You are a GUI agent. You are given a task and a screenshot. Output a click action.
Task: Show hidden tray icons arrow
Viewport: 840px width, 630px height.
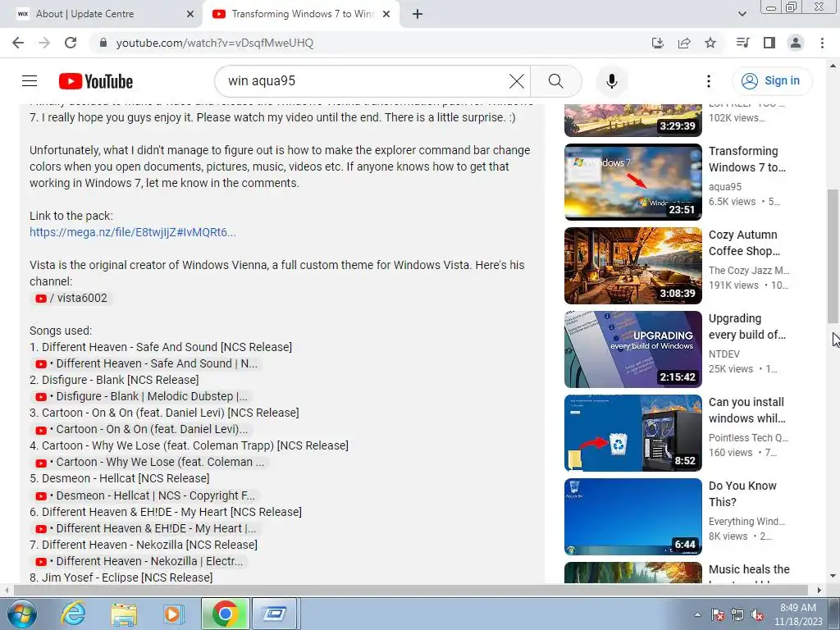pos(697,614)
